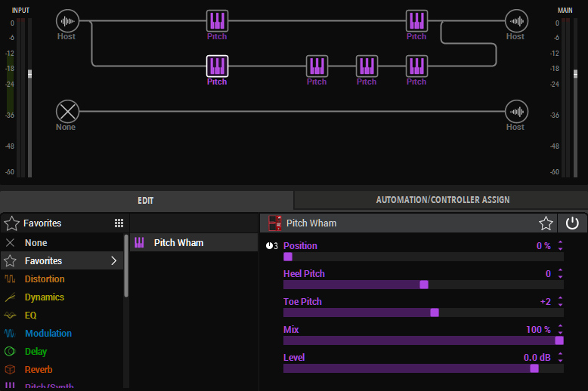The height and width of the screenshot is (391, 588).
Task: Click the Toe Pitch value stepper arrows
Action: (x=560, y=302)
